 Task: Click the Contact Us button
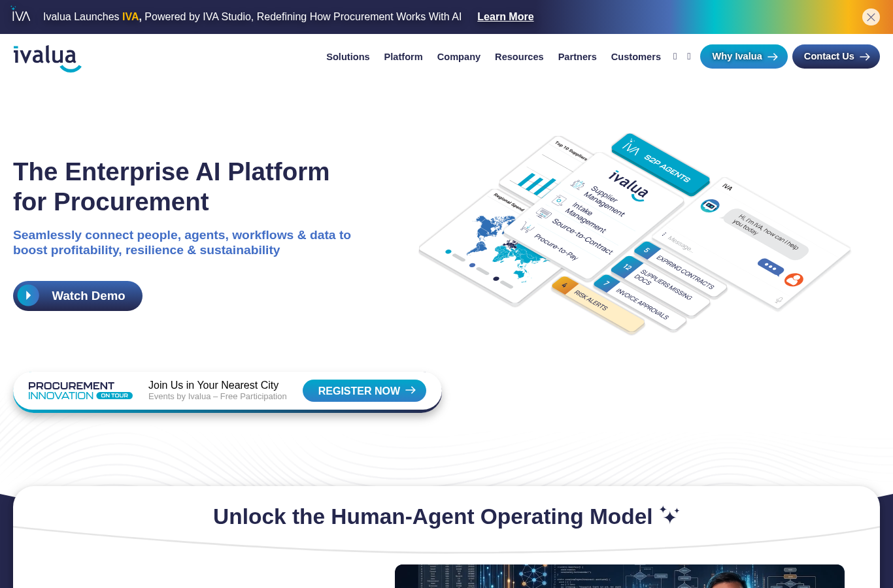coord(836,57)
